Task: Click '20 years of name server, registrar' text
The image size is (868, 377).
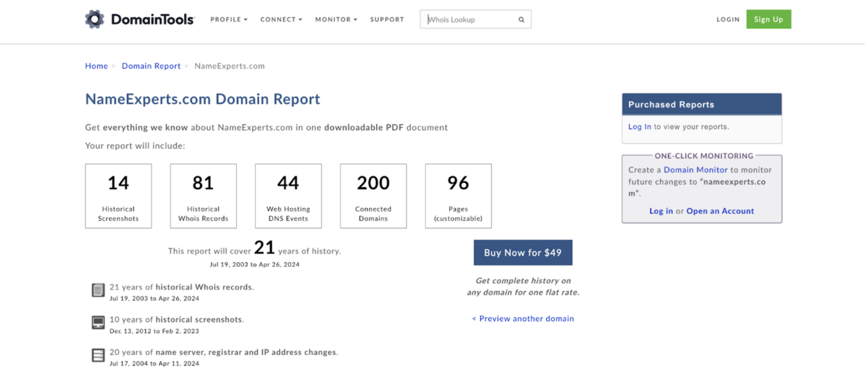Action: (x=224, y=352)
